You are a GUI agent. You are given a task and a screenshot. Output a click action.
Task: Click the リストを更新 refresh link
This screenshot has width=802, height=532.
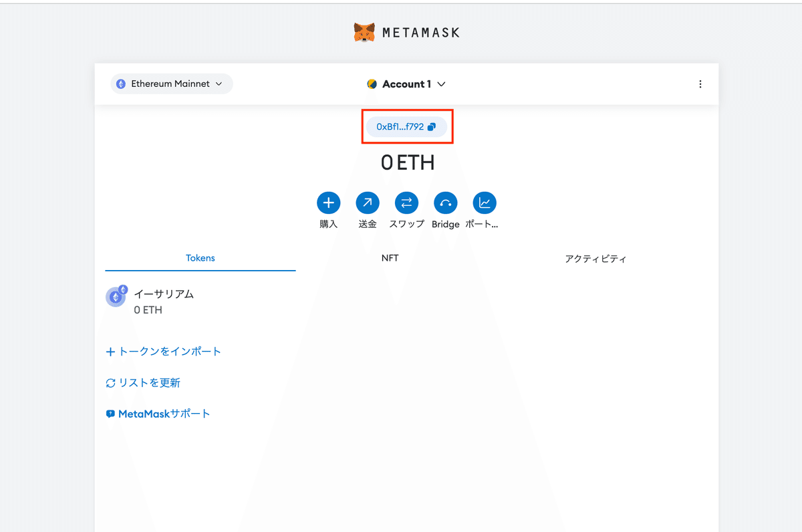(x=143, y=383)
